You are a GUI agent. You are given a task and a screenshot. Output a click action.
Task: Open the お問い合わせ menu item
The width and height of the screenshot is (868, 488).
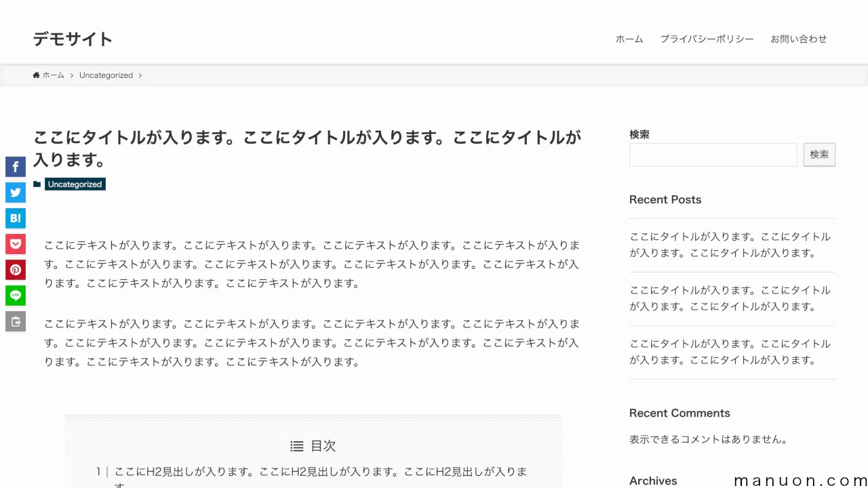[798, 39]
